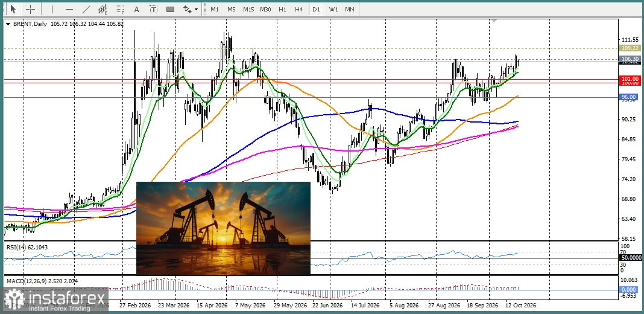The width and height of the screenshot is (644, 314).
Task: Expand the BRENT,Daily chart triangle menu
Action: [x=8, y=24]
